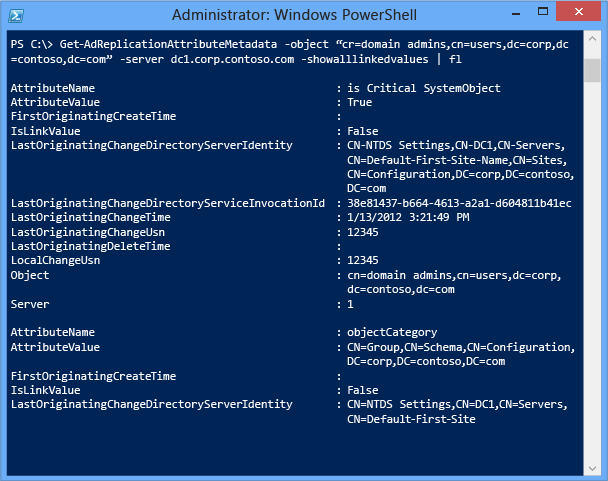Click the LocalChangeUsn label
Image resolution: width=608 pixels, height=481 pixels.
pyautogui.click(x=55, y=260)
